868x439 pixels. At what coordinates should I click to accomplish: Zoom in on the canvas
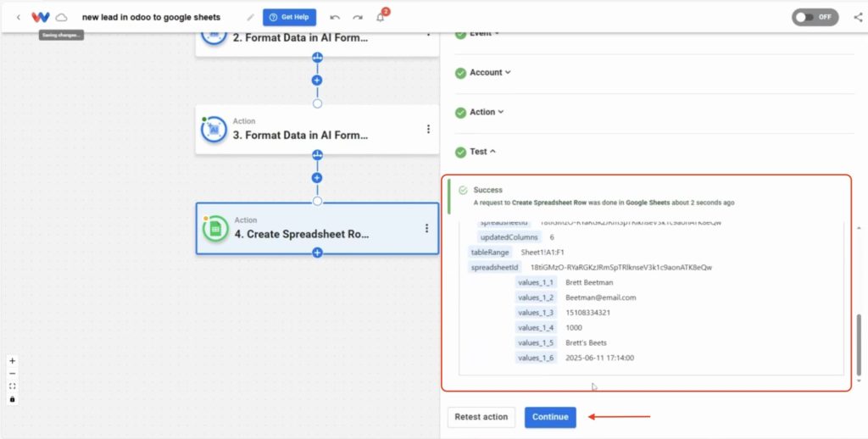(x=13, y=360)
